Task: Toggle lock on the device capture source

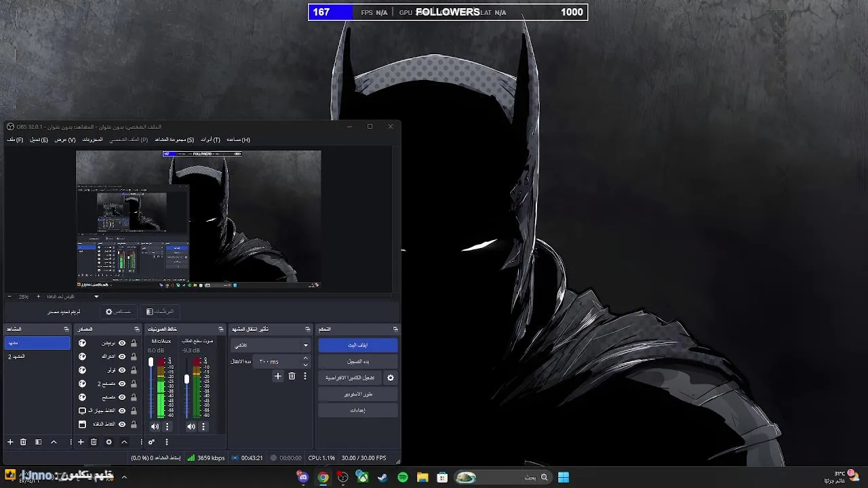Action: point(134,411)
